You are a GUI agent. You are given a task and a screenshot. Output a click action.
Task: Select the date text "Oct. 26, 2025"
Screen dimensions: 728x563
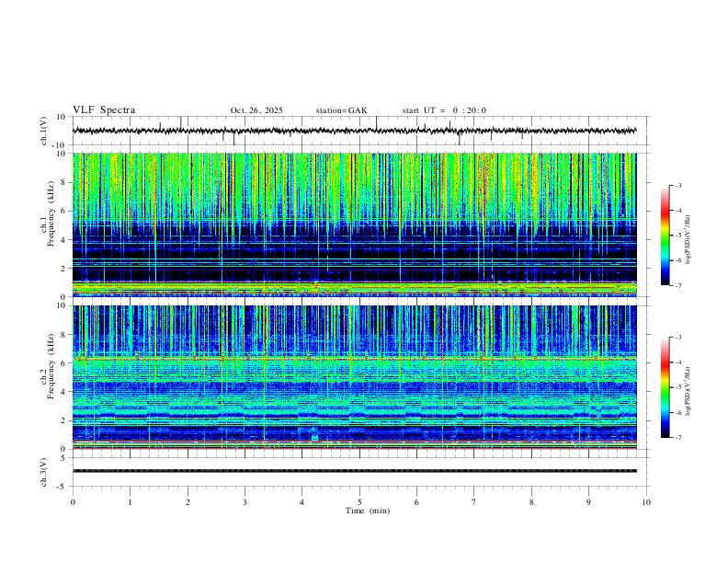click(256, 110)
